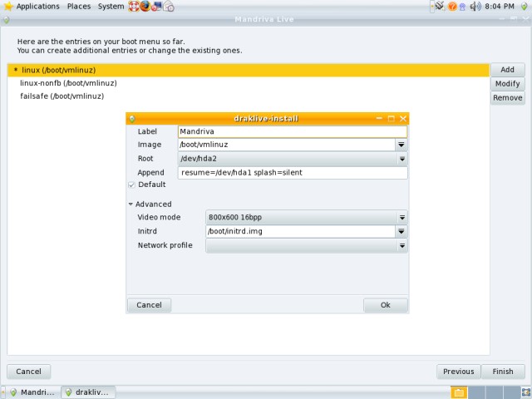Switch to the drakliv... taskbar window
532x399 pixels.
pos(88,392)
